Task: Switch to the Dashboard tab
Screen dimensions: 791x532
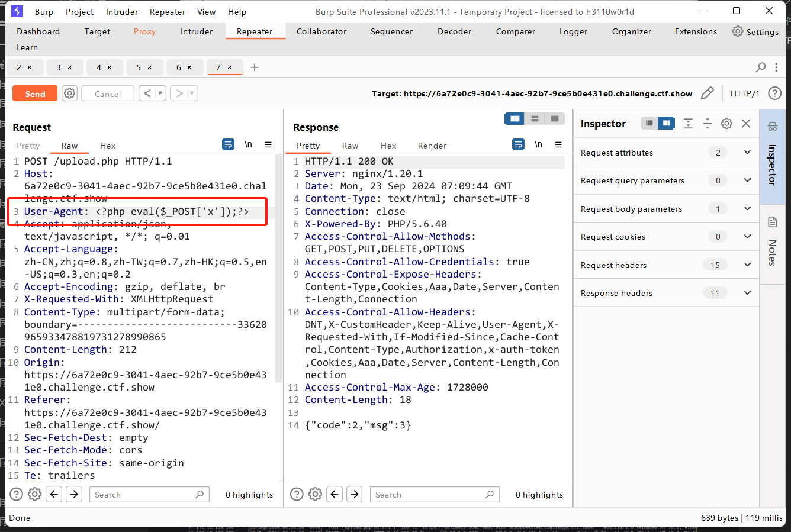Action: point(38,31)
